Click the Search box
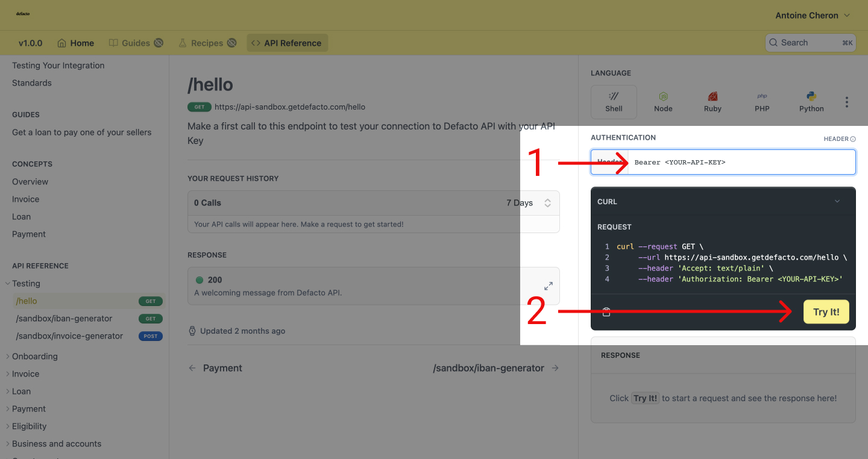The image size is (868, 459). [810, 43]
